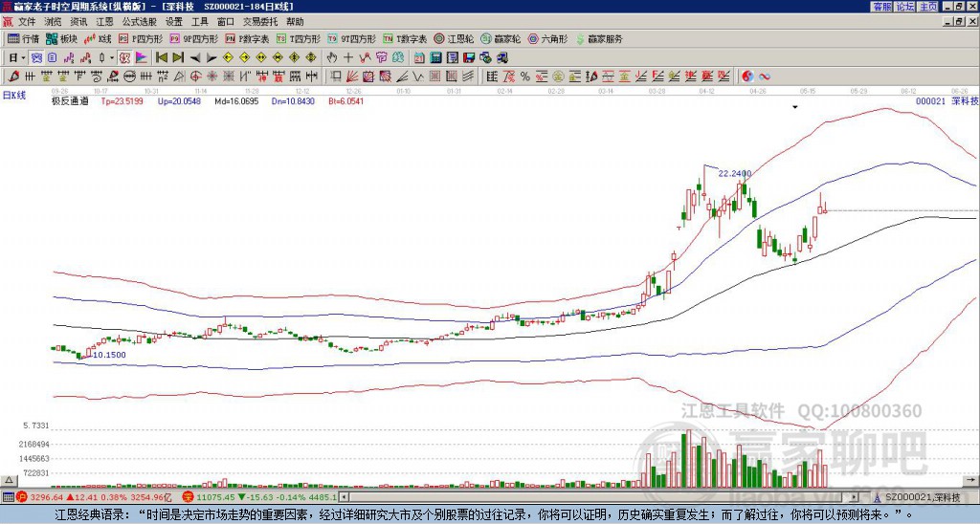Viewport: 980px width, 524px height.
Task: Click the 极反通道 indicator name
Action: (70, 100)
